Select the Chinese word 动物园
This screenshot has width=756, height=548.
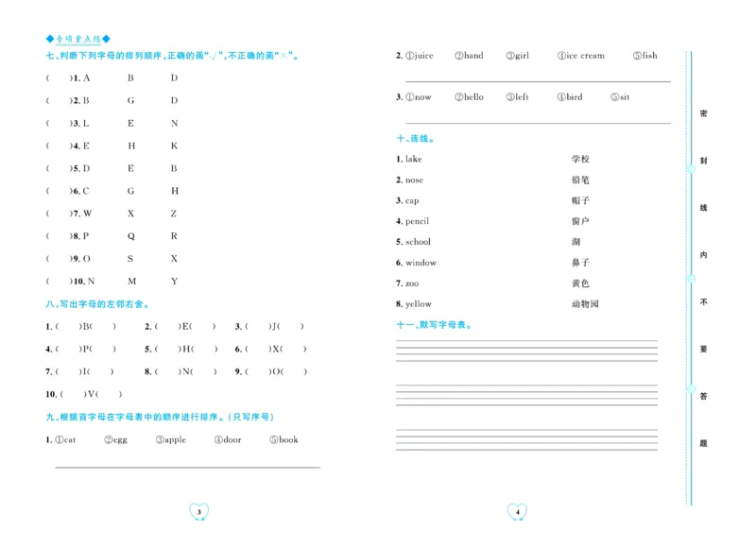[x=585, y=304]
